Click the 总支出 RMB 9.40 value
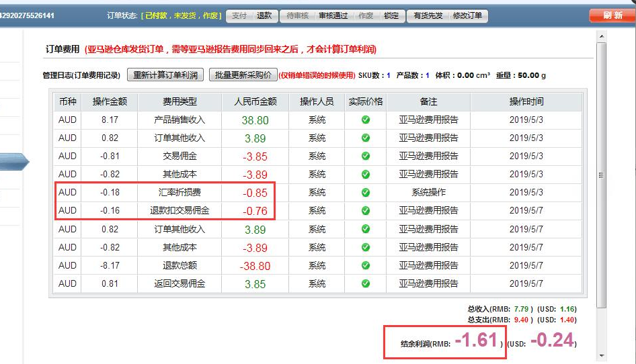Image resolution: width=636 pixels, height=364 pixels. click(521, 320)
